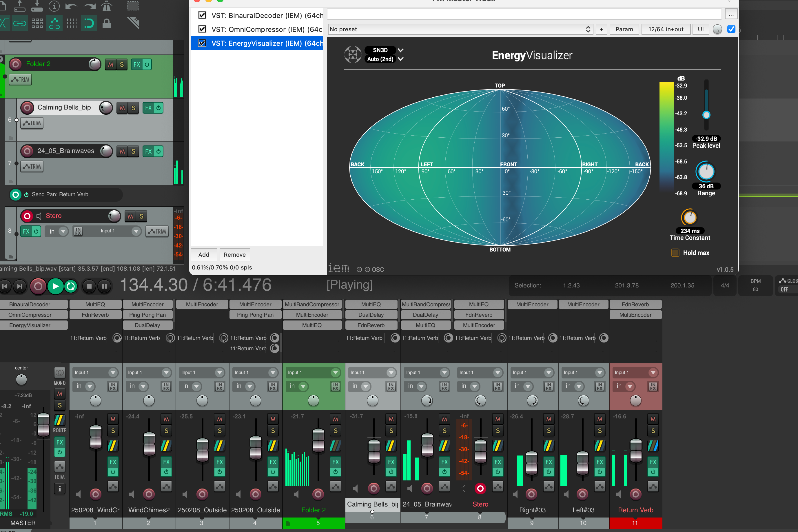Viewport: 798px width, 532px height.
Task: Solo the Calming Bells_bip track
Action: click(133, 108)
